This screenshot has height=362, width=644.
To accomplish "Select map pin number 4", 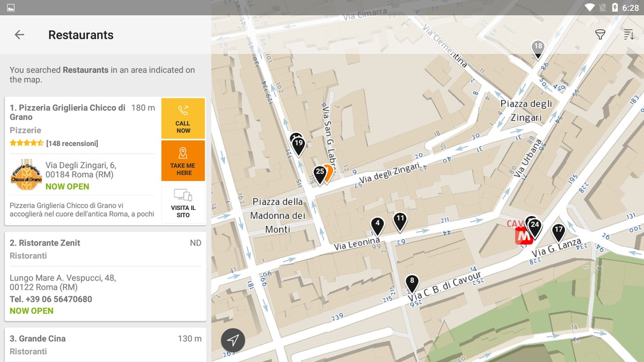I will pyautogui.click(x=377, y=226).
